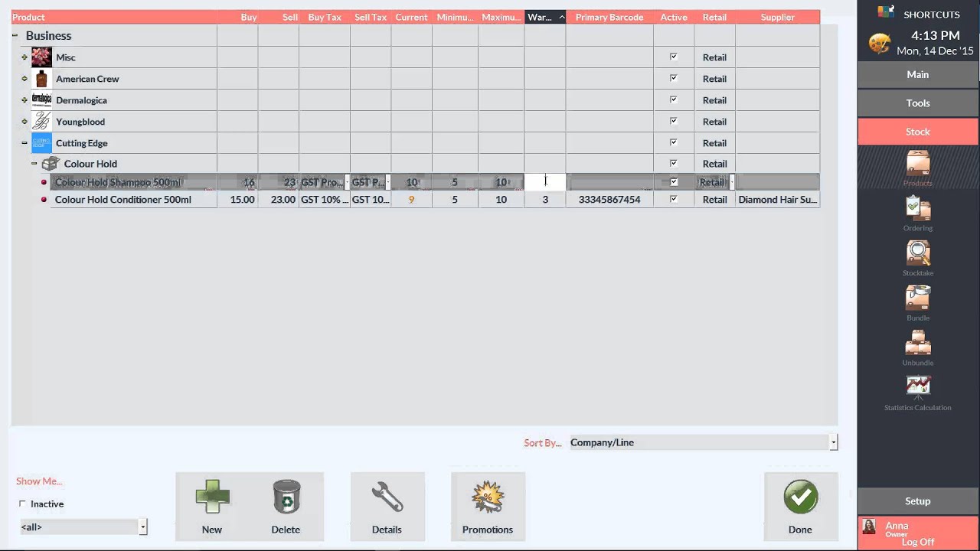Switch to the Main menu section
This screenshot has width=980, height=551.
(918, 74)
